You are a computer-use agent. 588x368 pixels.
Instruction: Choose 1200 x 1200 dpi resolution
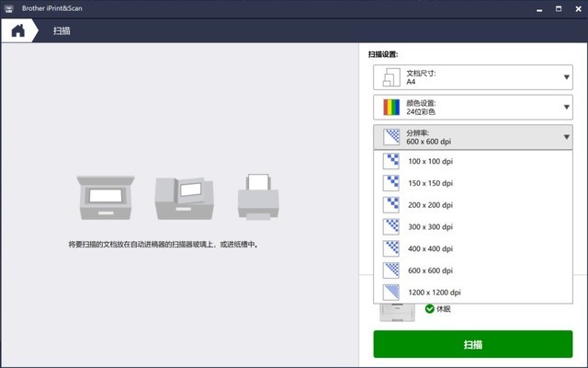click(x=473, y=293)
